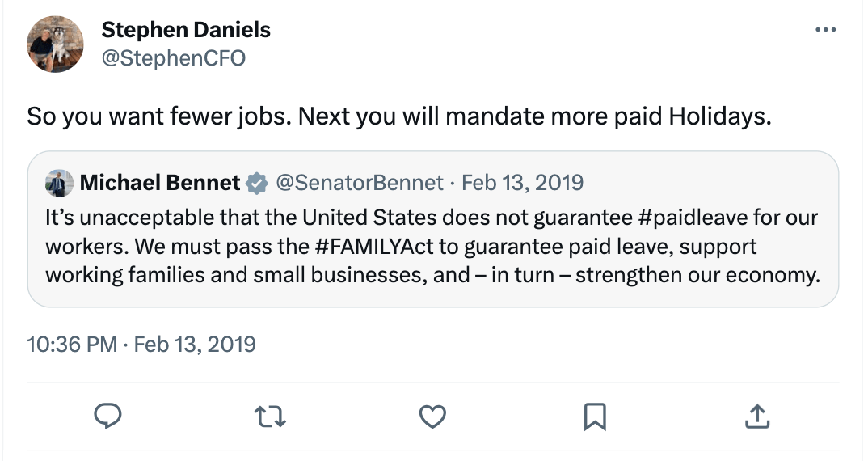The height and width of the screenshot is (461, 868).
Task: Click Stephen Daniels' profile picture
Action: point(56,44)
